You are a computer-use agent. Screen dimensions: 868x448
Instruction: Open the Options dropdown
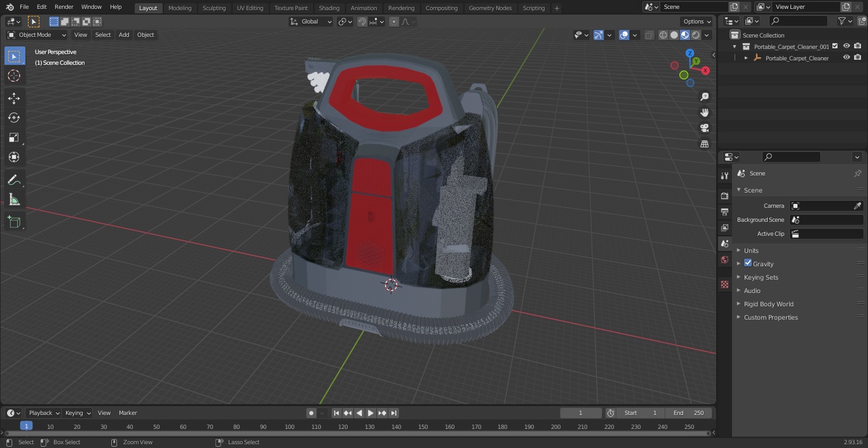point(697,22)
